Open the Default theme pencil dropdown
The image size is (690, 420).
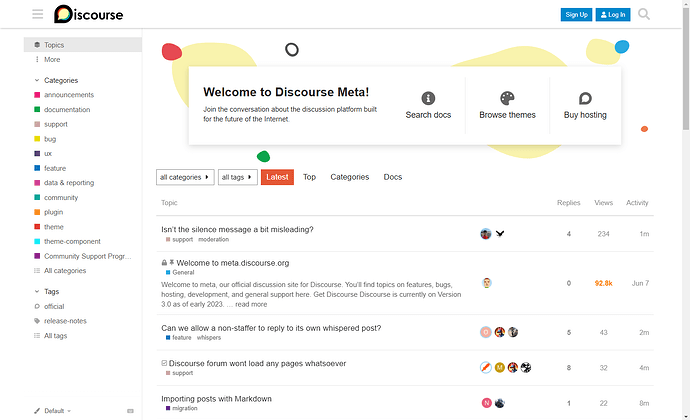click(52, 411)
